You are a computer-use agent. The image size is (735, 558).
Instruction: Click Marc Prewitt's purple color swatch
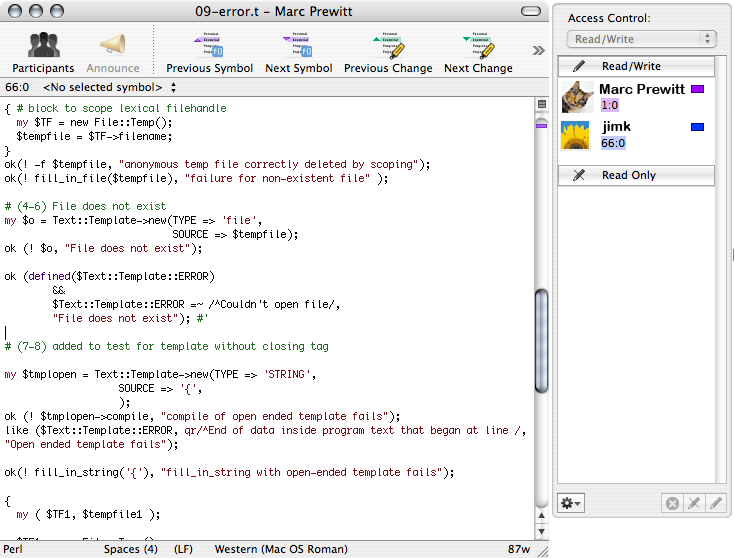click(x=697, y=89)
